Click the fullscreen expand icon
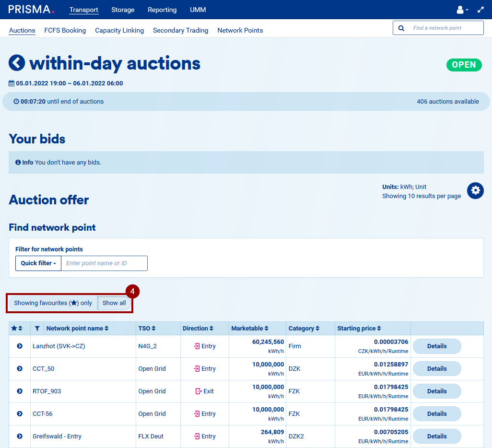The width and height of the screenshot is (492, 448). (480, 10)
